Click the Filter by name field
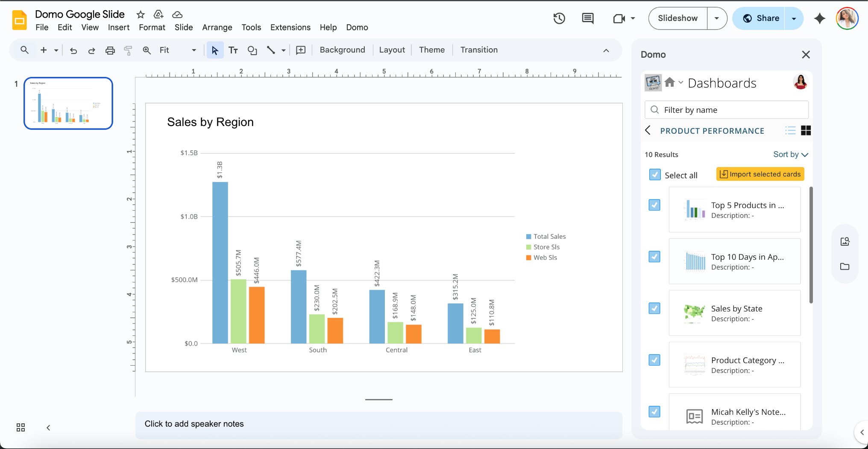 pyautogui.click(x=727, y=110)
